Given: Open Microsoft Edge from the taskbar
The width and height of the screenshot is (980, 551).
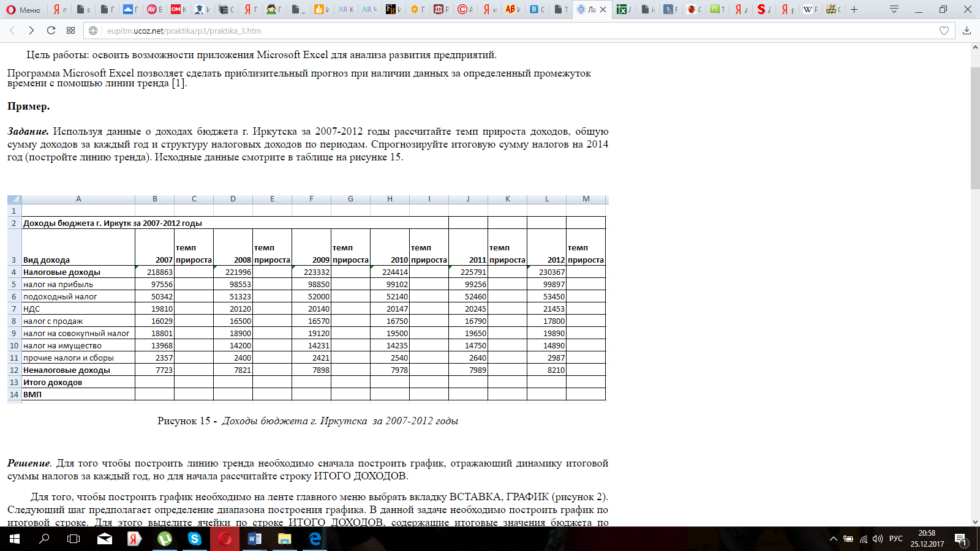Looking at the screenshot, I should [x=315, y=539].
